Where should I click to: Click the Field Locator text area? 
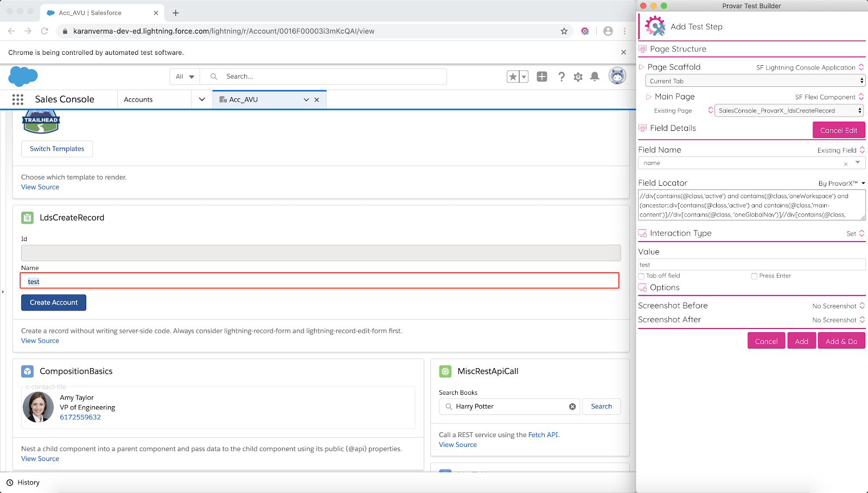coord(752,205)
